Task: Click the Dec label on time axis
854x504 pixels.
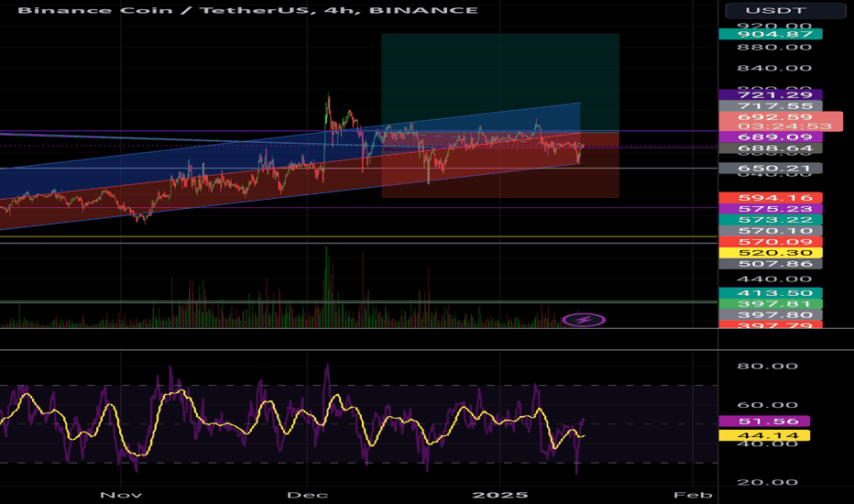Action: [307, 495]
